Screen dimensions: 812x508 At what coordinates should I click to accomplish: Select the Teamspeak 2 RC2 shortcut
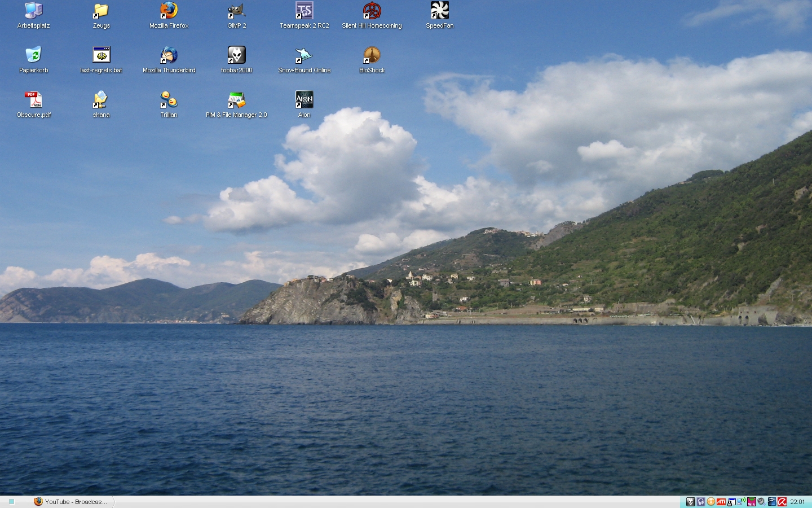coord(304,11)
